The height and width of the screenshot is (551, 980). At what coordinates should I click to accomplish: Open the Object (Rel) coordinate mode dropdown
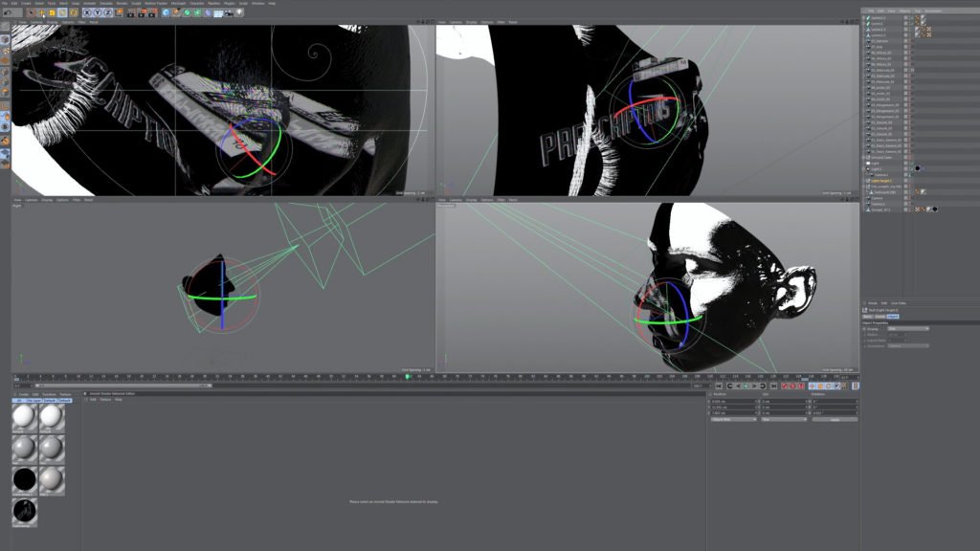tap(734, 419)
